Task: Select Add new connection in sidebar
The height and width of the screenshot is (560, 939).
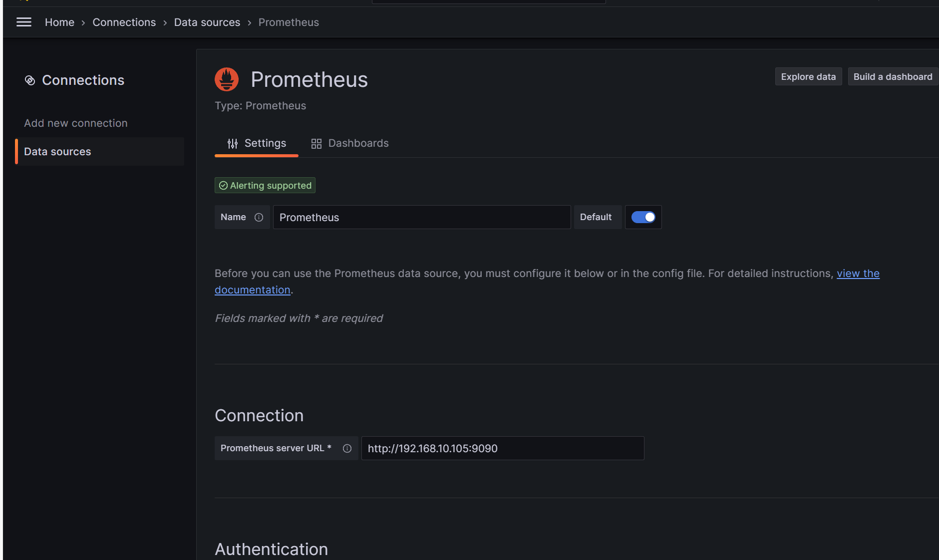Action: (76, 123)
